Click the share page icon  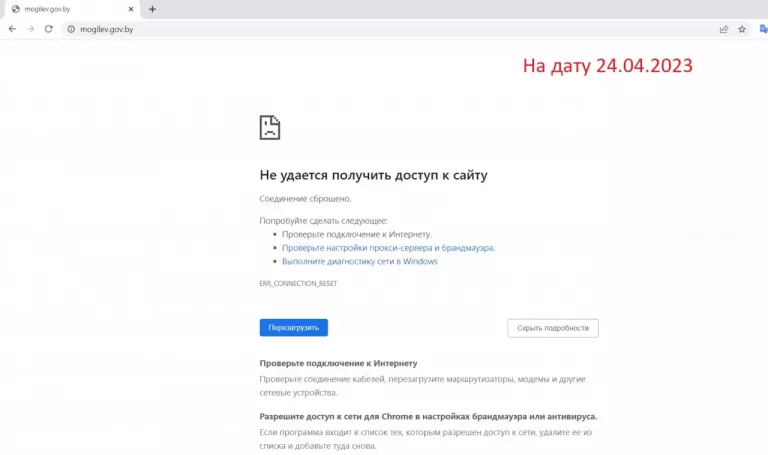pos(723,30)
